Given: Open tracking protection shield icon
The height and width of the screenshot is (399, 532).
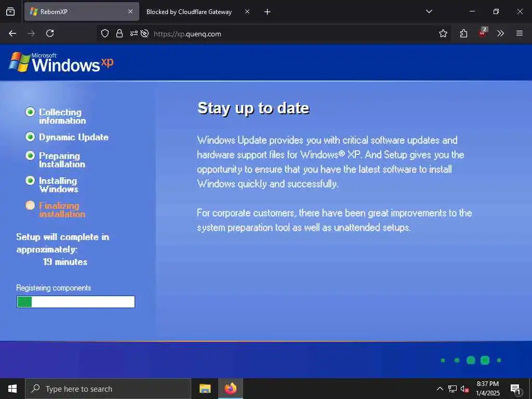Looking at the screenshot, I should [x=105, y=33].
